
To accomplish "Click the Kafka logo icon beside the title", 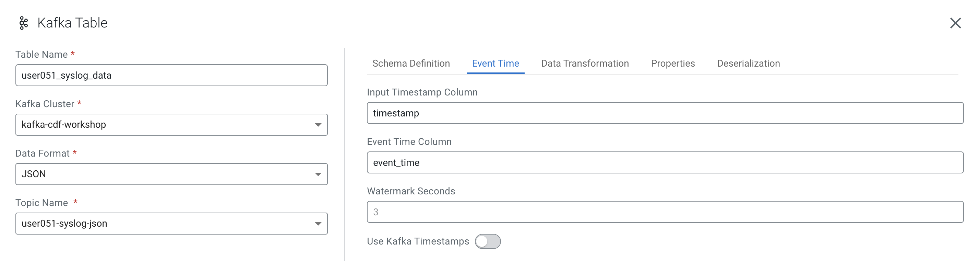I will click(x=24, y=23).
